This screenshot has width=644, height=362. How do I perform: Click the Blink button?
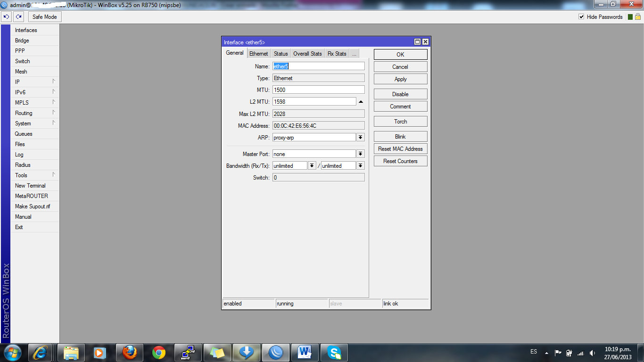tap(401, 137)
